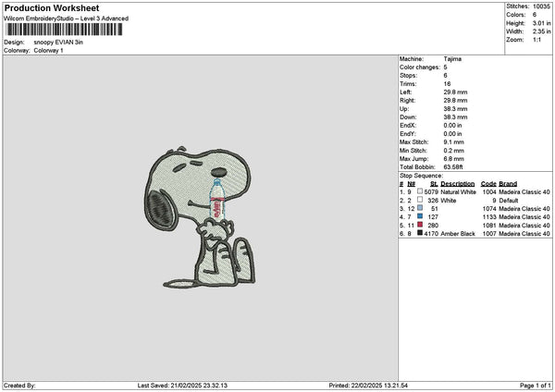Click the Width value '2.35 in'

click(541, 31)
